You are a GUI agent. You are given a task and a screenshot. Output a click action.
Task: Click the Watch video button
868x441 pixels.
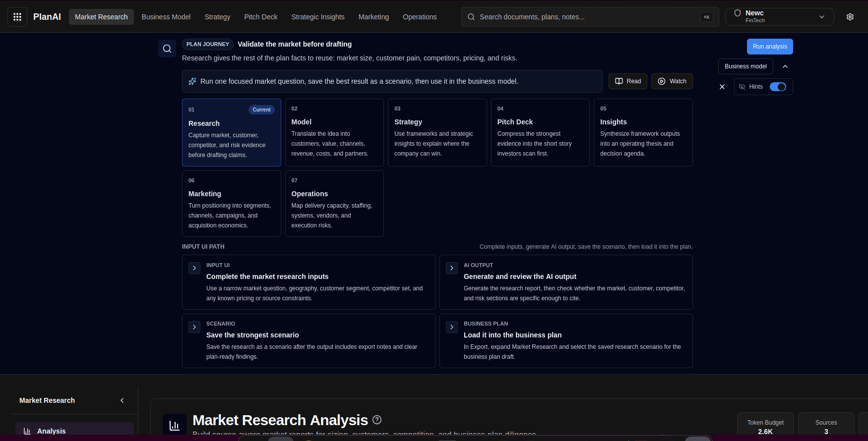coord(672,81)
